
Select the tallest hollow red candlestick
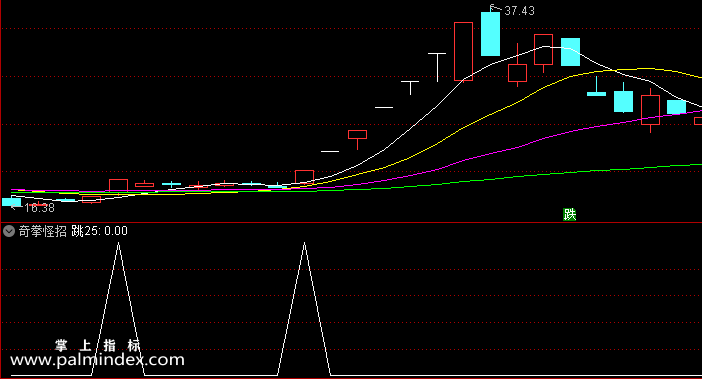tap(463, 51)
